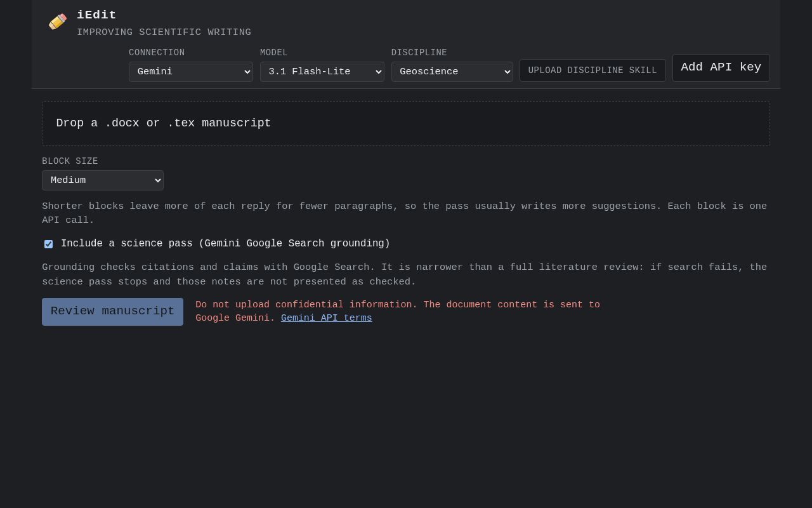Click the Review manuscript button
Image resolution: width=812 pixels, height=508 pixels.
click(x=112, y=312)
